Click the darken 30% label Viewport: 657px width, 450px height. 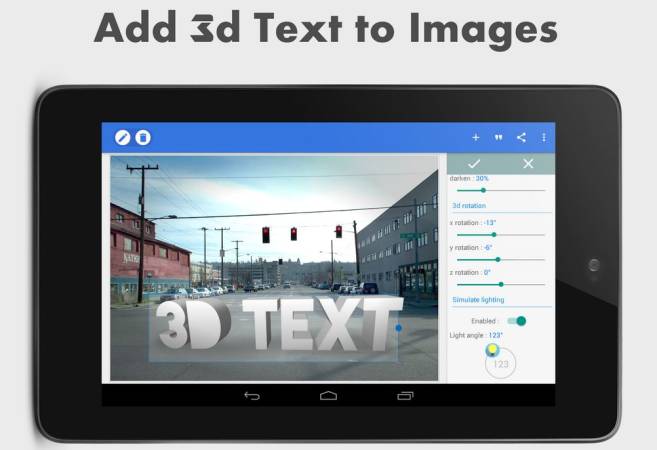[x=469, y=178]
